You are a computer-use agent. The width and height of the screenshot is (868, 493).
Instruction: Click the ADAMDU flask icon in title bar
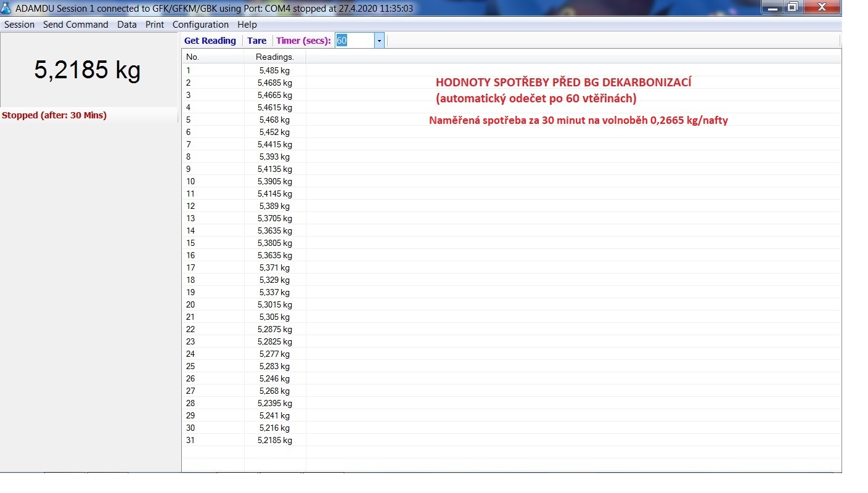[6, 8]
